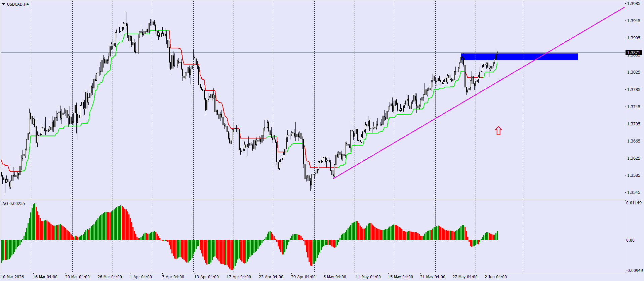Viewport: 644px width, 281px height.
Task: Select the current price tag 1.3871
Action: (x=634, y=53)
